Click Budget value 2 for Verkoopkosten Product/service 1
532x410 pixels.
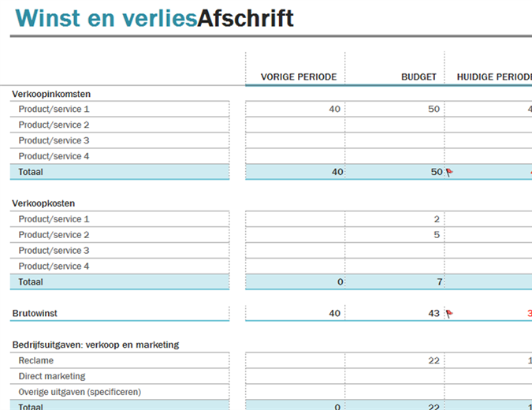point(437,219)
